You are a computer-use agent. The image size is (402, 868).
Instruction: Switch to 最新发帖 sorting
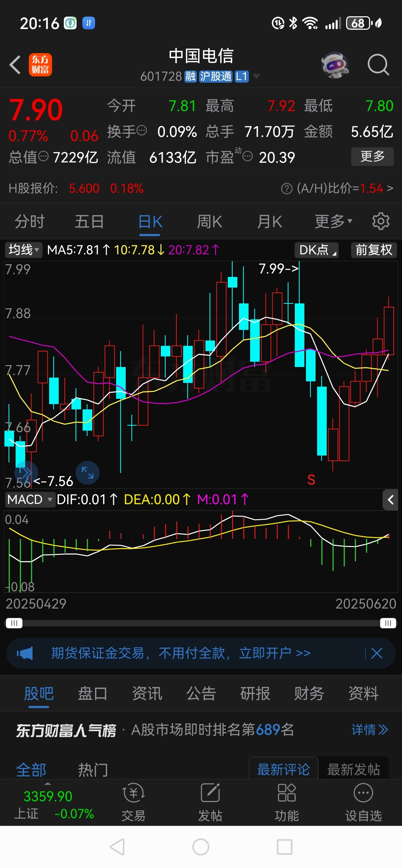coord(354,769)
